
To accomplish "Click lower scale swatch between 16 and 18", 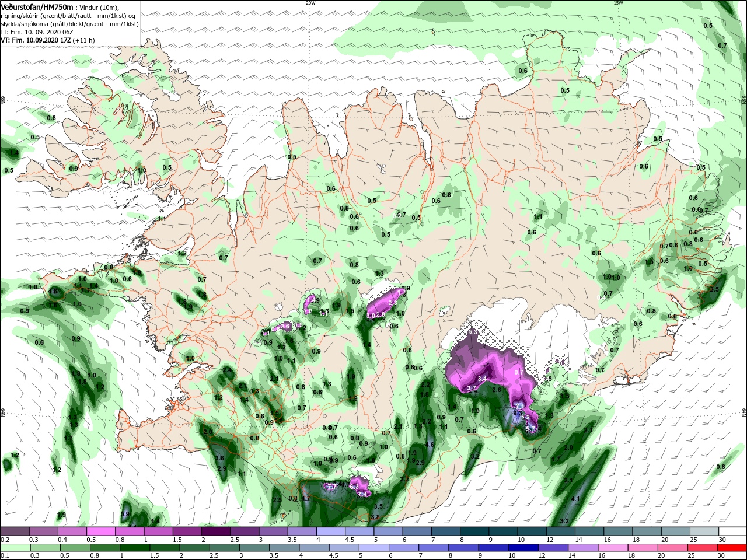I will (x=612, y=547).
